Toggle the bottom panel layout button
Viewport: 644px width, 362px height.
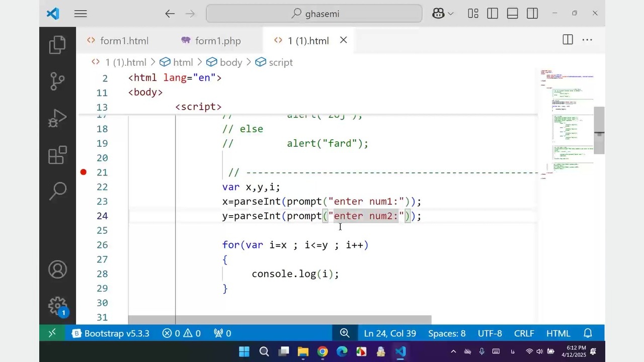point(512,14)
